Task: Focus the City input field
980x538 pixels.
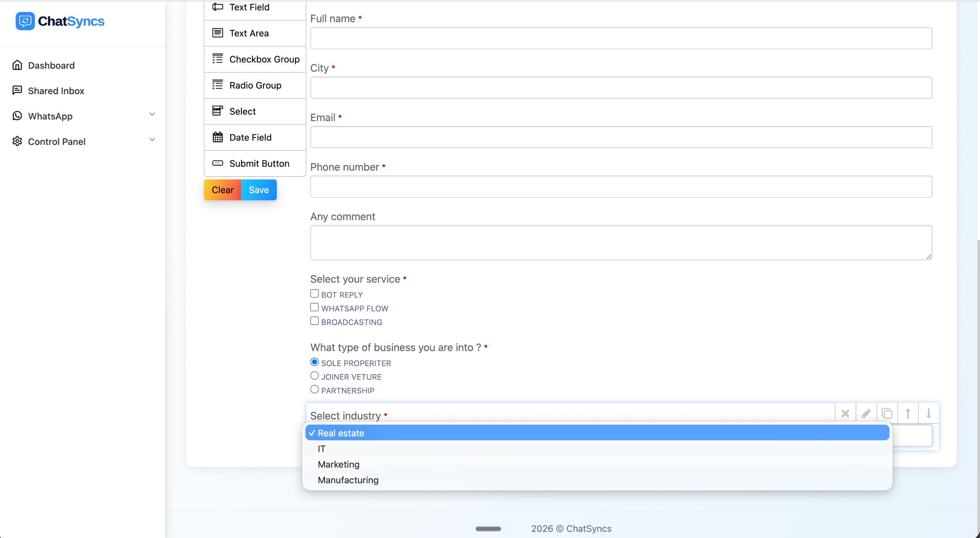Action: tap(621, 88)
